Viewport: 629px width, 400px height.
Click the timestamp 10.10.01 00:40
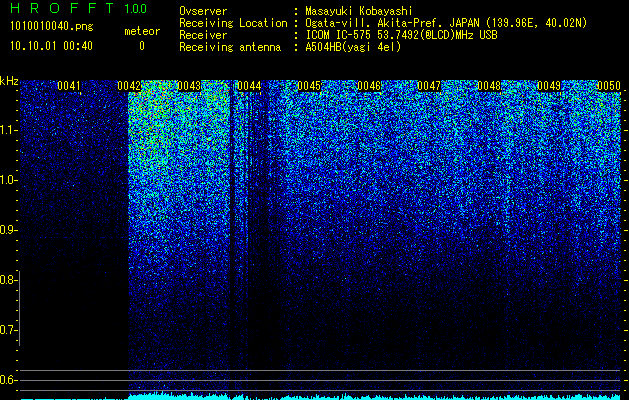click(51, 46)
